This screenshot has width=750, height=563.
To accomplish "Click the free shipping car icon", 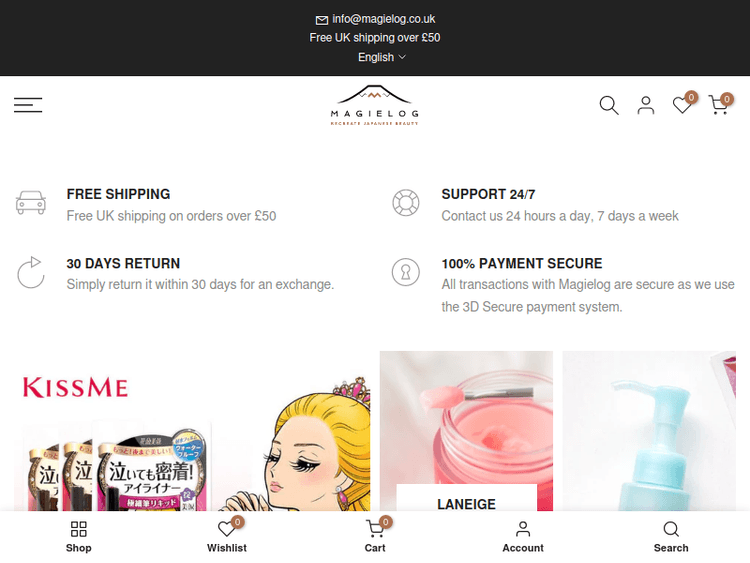I will tap(31, 203).
